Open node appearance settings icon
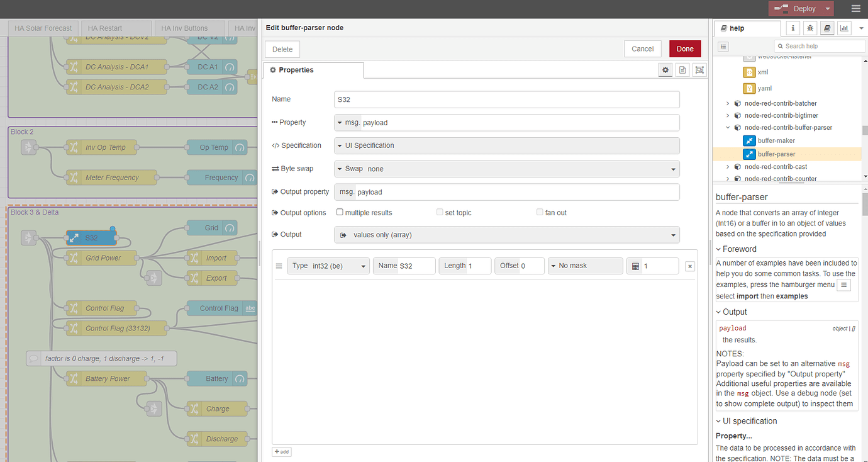 699,70
